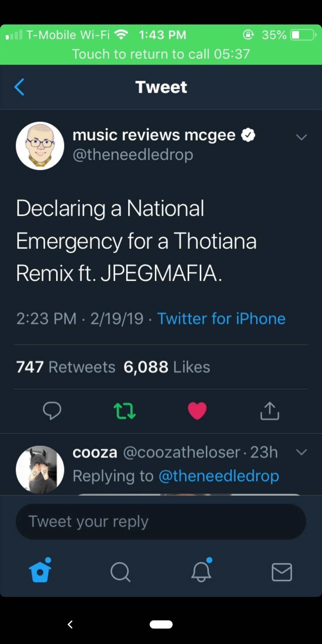Image resolution: width=322 pixels, height=644 pixels.
Task: Expand options chevron on cooza's reply
Action: point(301,452)
